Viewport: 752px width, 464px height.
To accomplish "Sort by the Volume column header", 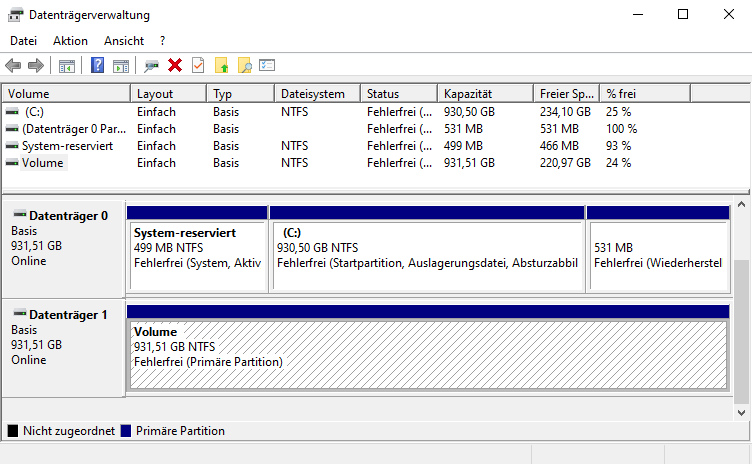I will pos(66,94).
